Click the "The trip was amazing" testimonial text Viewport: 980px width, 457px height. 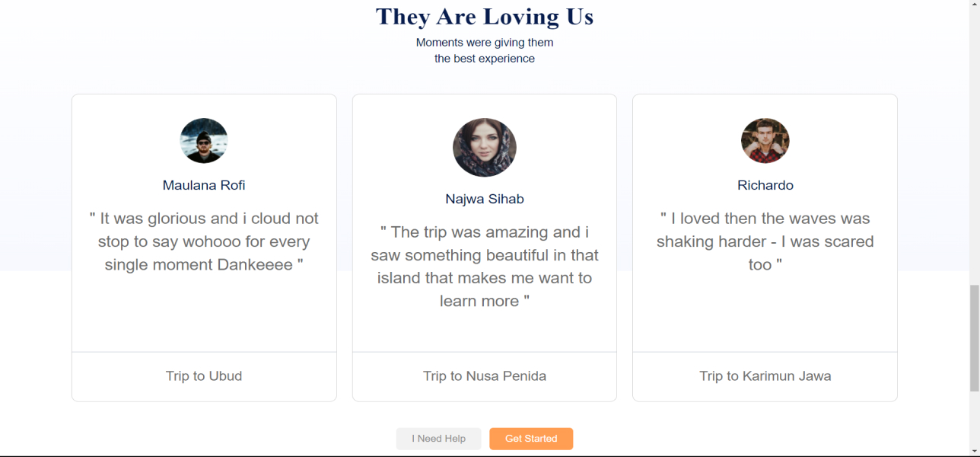485,266
